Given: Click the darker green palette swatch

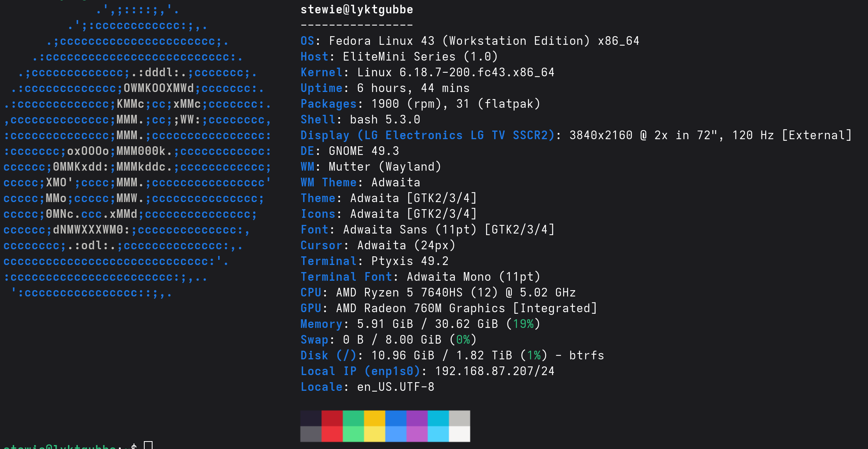Looking at the screenshot, I should tap(353, 418).
